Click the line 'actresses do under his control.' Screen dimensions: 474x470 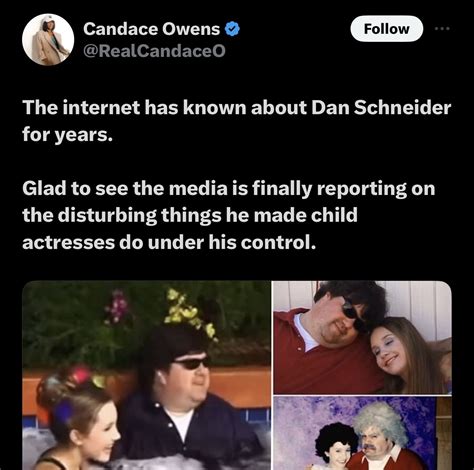click(x=169, y=242)
